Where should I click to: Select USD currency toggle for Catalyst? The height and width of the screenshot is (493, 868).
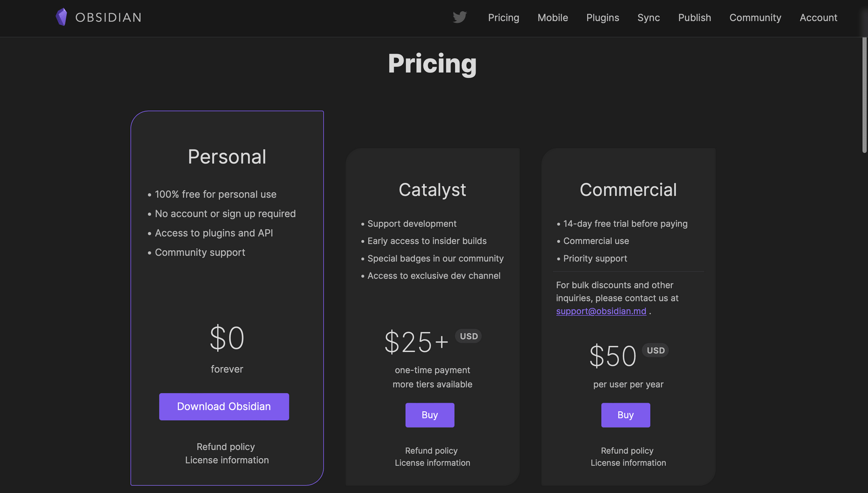coord(468,336)
